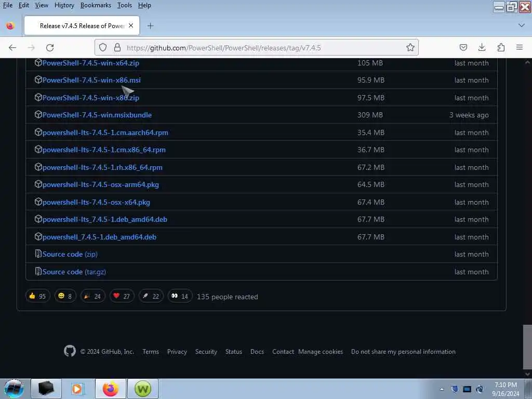Open the File menu
The image size is (532, 399).
tap(7, 5)
